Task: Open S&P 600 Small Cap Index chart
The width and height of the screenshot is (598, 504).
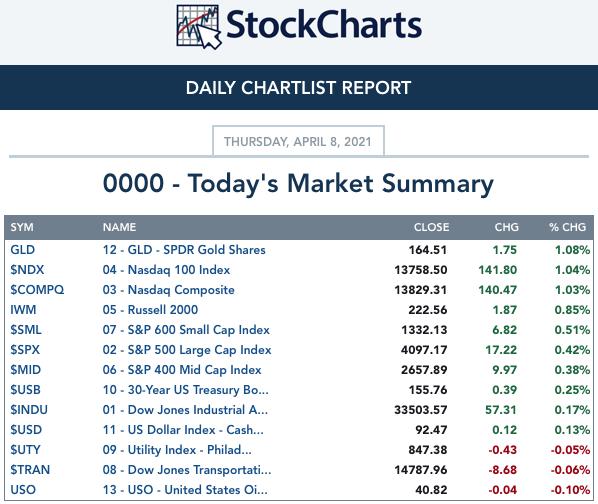Action: point(186,330)
